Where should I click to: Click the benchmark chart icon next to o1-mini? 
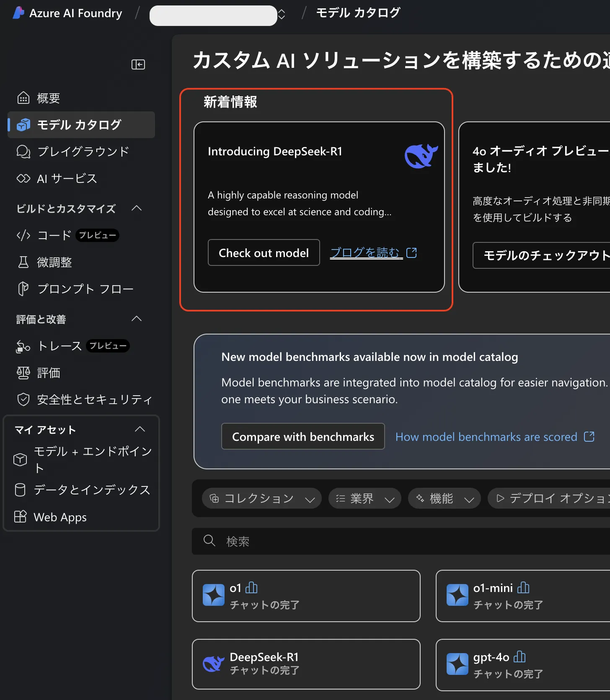523,588
